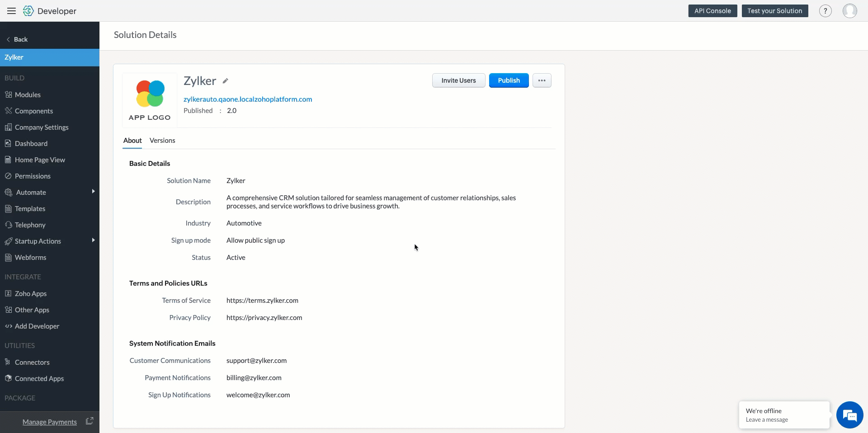The height and width of the screenshot is (433, 868).
Task: Click the Connected Apps cube icon
Action: (8, 378)
